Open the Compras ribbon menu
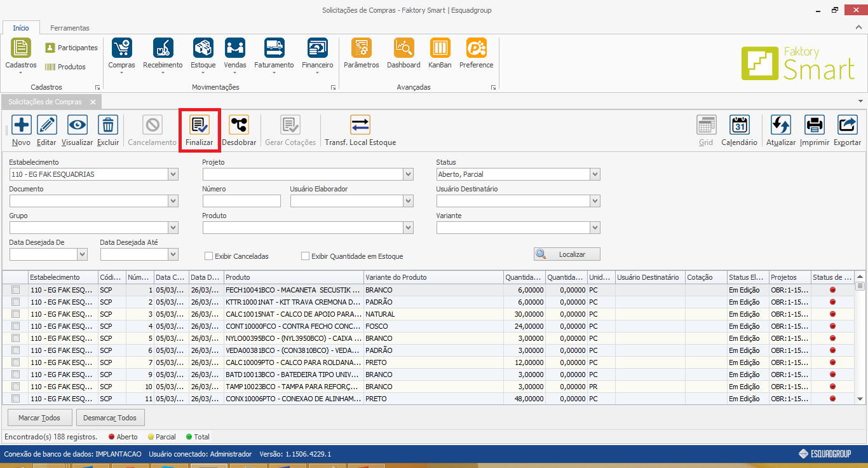The image size is (868, 468). click(x=121, y=53)
